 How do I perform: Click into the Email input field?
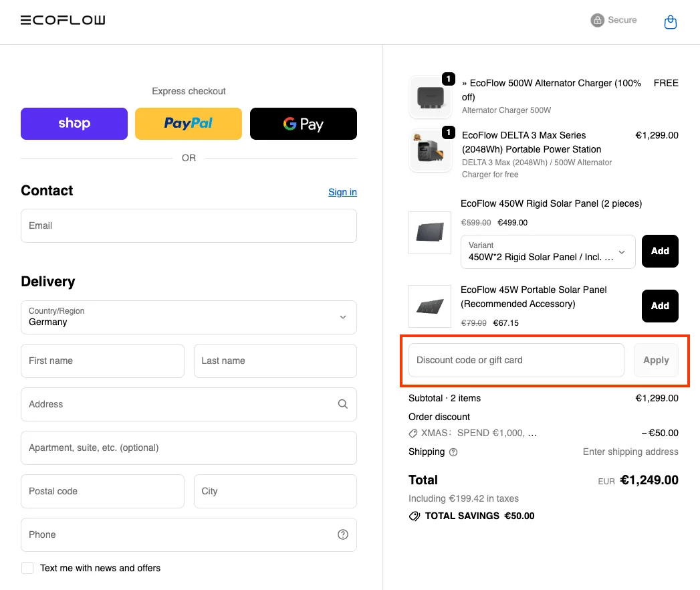189,225
